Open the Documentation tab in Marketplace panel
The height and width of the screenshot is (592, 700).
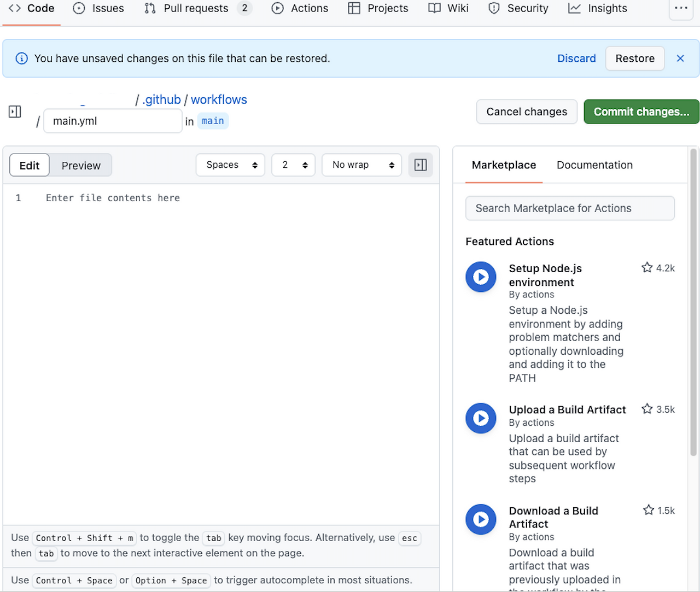[594, 165]
